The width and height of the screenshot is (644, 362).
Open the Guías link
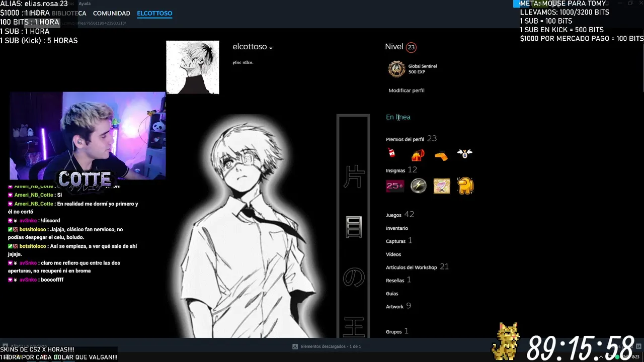[392, 294]
